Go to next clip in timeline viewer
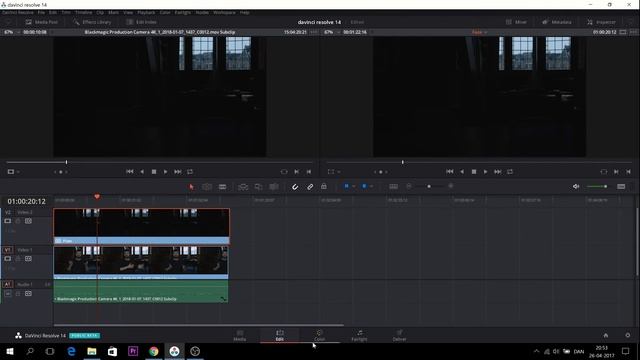The height and width of the screenshot is (360, 640). click(498, 172)
